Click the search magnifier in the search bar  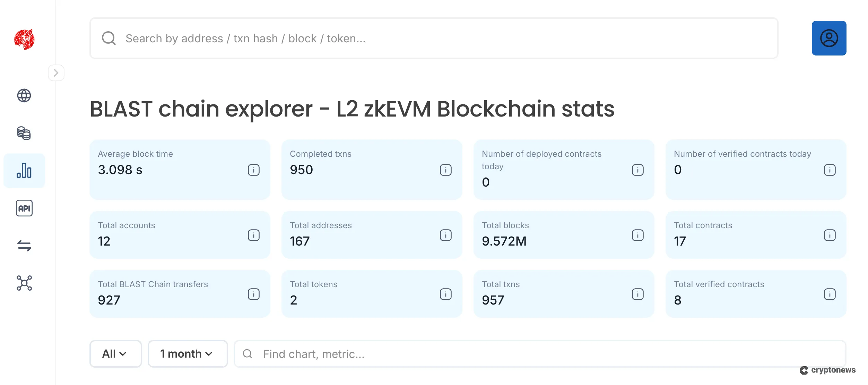(x=108, y=38)
